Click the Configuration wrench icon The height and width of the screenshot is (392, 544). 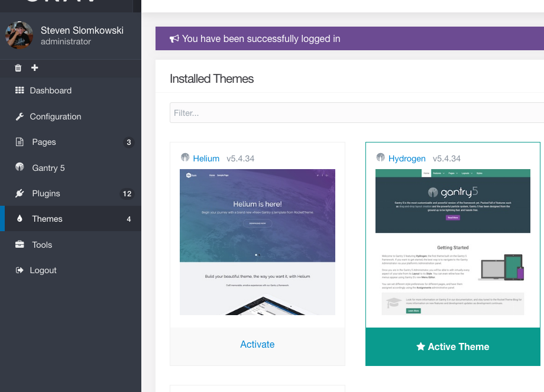[20, 116]
